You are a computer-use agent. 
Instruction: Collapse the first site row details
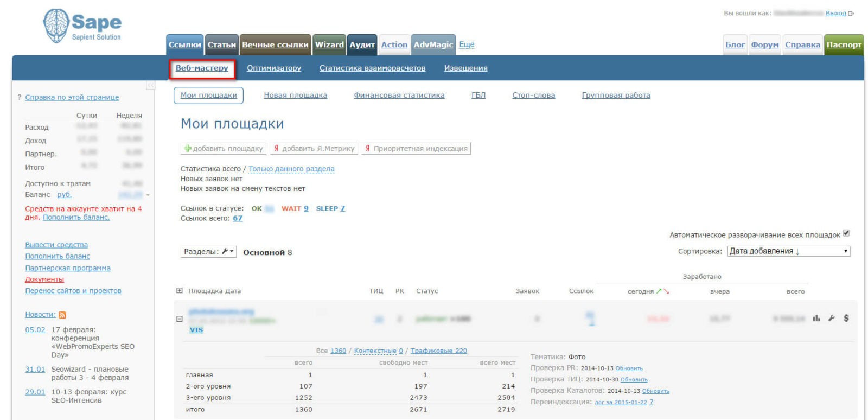[x=180, y=319]
